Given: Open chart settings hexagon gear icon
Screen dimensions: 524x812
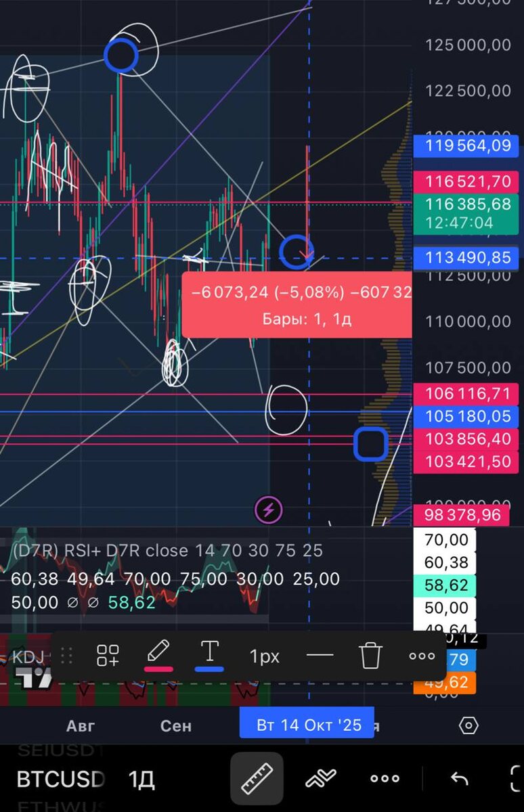Looking at the screenshot, I should 468,725.
